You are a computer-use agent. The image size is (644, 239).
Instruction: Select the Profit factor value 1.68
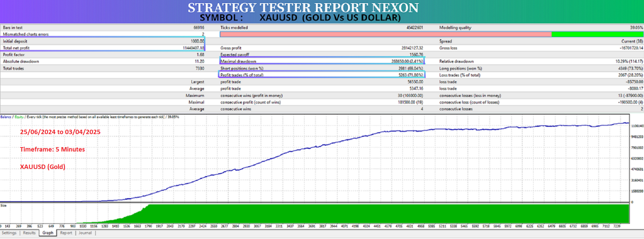click(200, 55)
